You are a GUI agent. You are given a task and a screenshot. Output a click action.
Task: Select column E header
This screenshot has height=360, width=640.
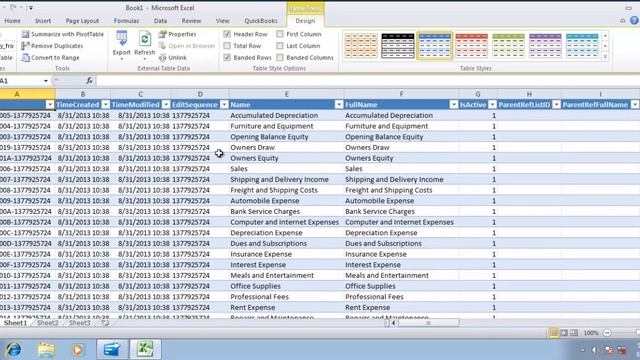(x=287, y=94)
